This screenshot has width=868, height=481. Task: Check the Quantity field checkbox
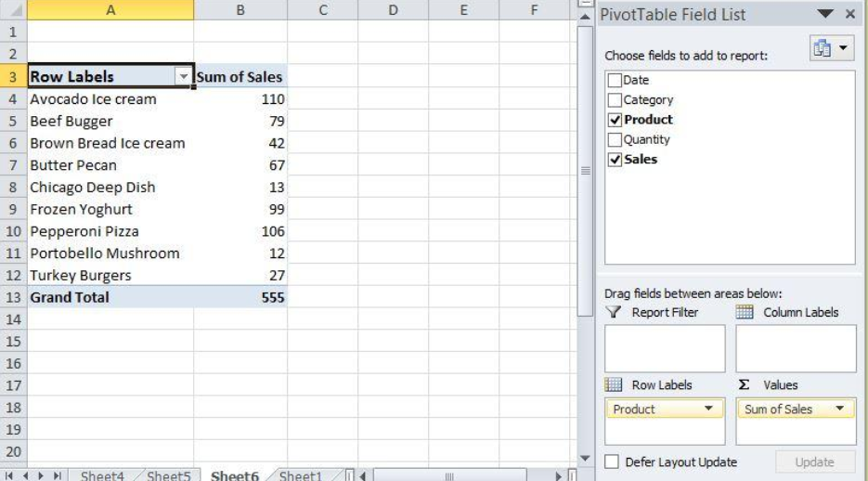coord(615,139)
